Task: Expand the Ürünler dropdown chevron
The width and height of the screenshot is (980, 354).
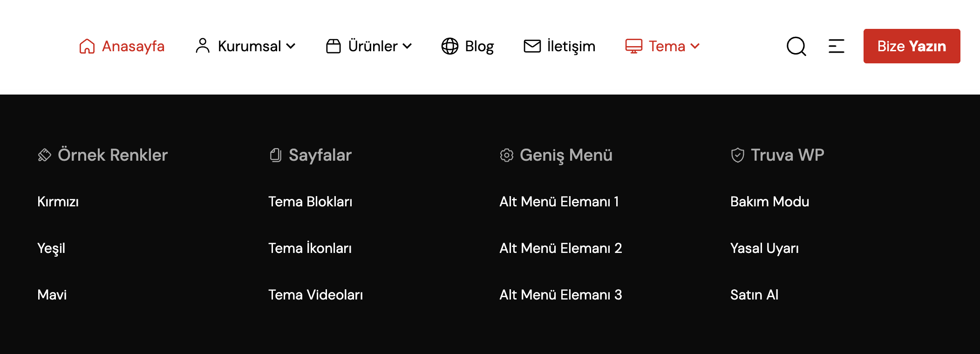Action: point(408,46)
